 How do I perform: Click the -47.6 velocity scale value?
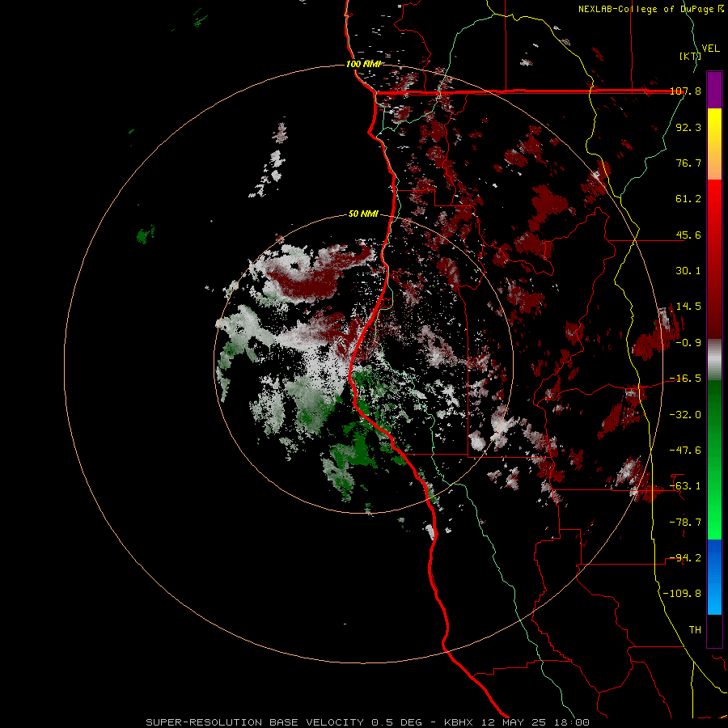[685, 451]
